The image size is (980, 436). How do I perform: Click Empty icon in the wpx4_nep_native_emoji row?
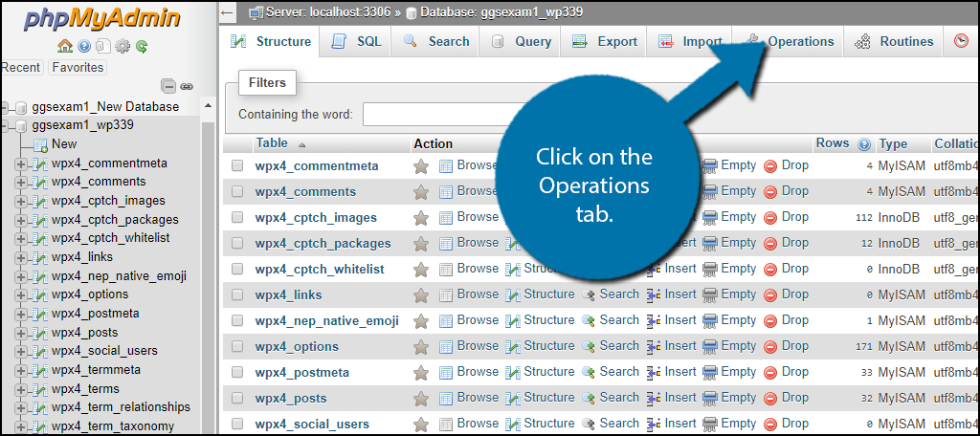tap(710, 320)
